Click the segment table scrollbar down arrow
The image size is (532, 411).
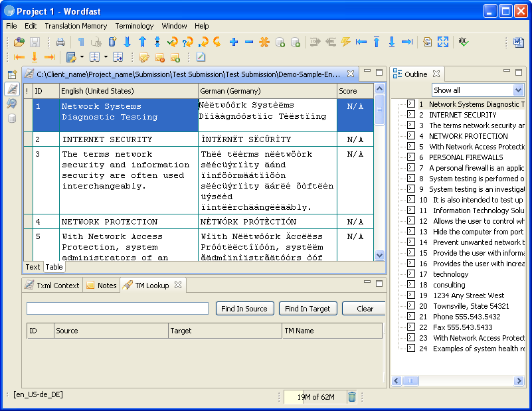(379, 256)
